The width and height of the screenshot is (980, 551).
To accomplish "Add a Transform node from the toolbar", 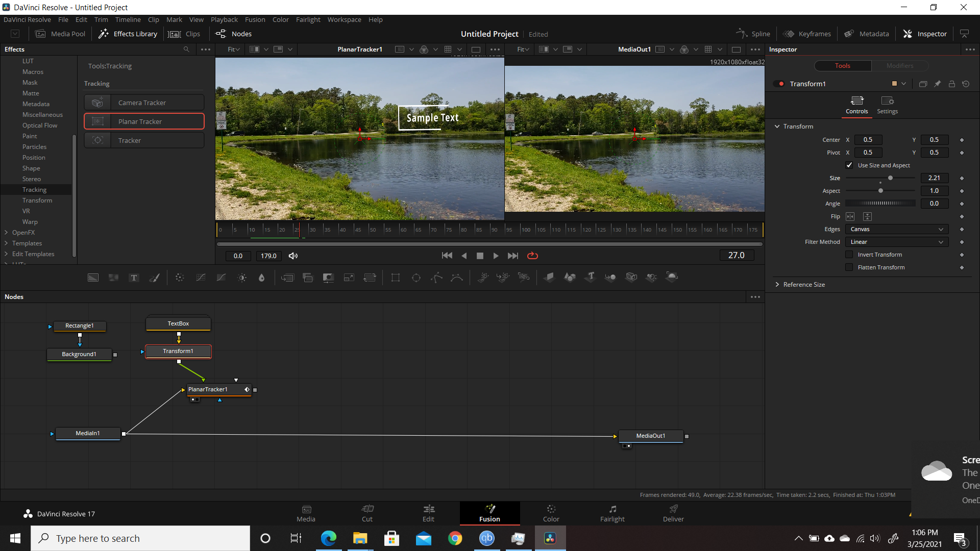I will (x=370, y=278).
